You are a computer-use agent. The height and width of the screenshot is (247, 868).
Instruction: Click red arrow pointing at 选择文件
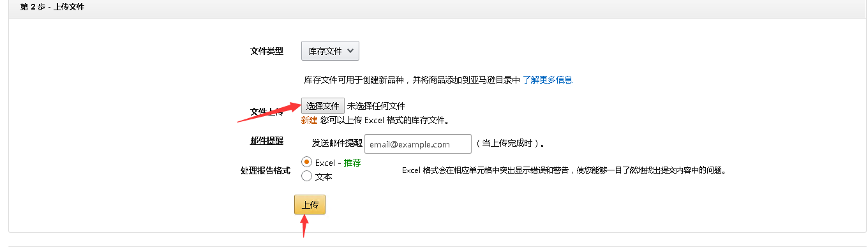coord(268,111)
